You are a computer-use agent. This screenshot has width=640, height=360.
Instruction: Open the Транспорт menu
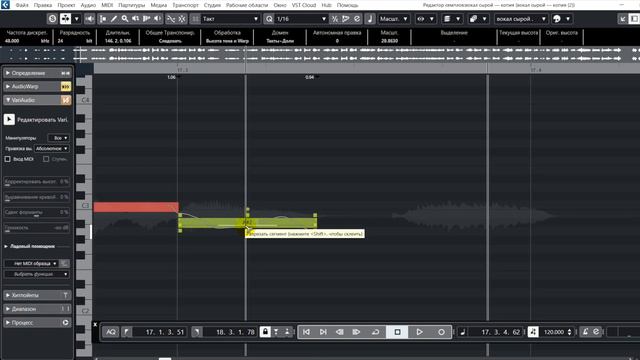185,5
